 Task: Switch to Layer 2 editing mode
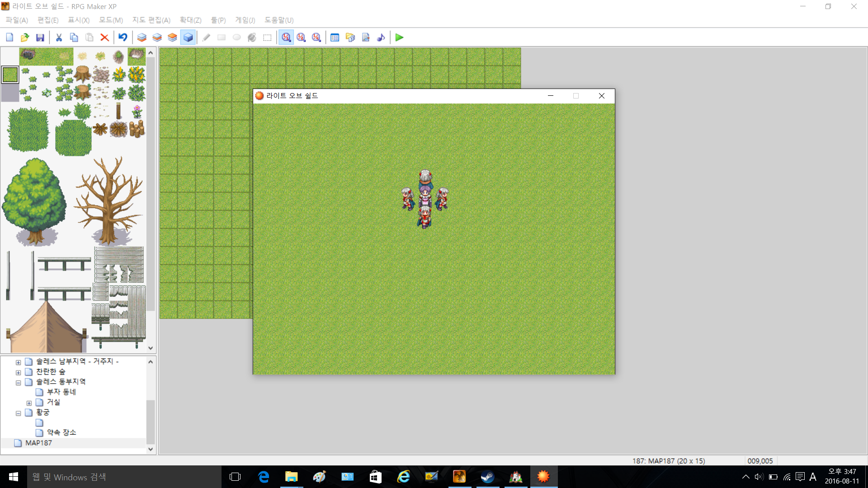click(x=157, y=38)
